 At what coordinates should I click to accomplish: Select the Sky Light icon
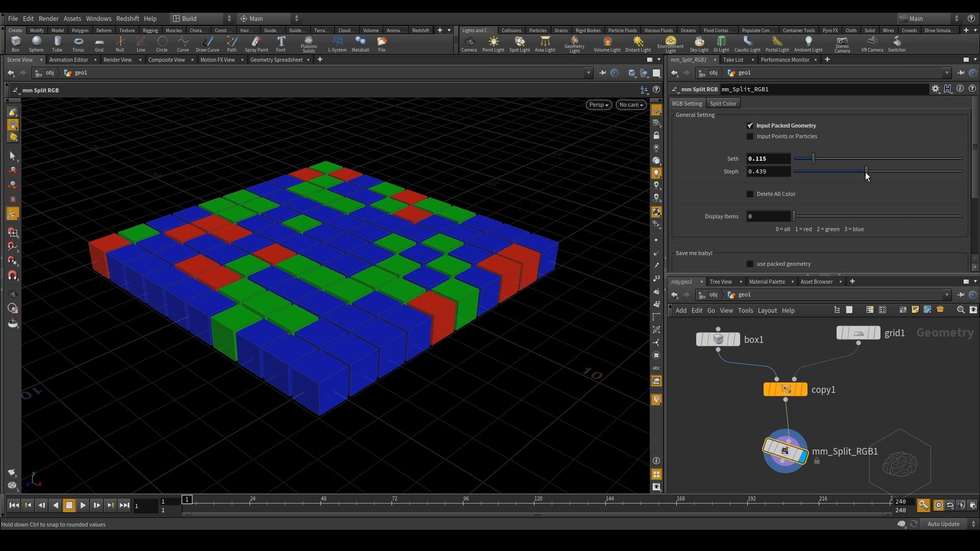[699, 44]
